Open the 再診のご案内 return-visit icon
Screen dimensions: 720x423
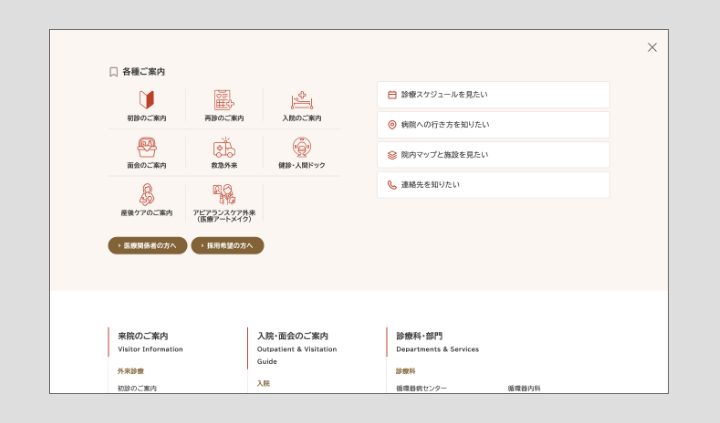point(224,101)
